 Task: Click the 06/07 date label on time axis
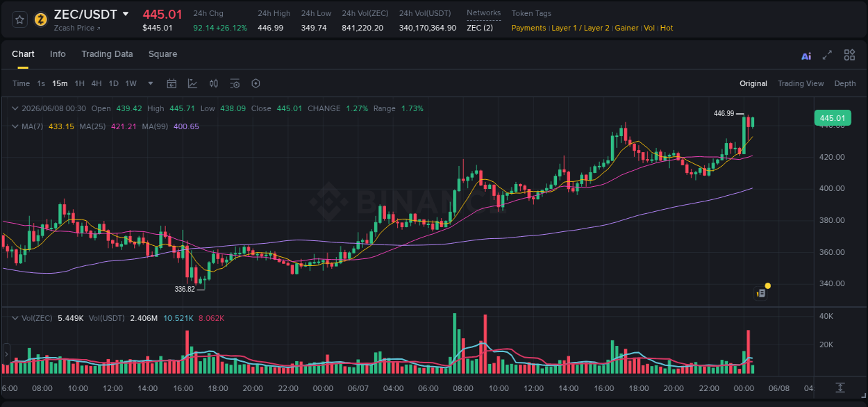pos(358,388)
